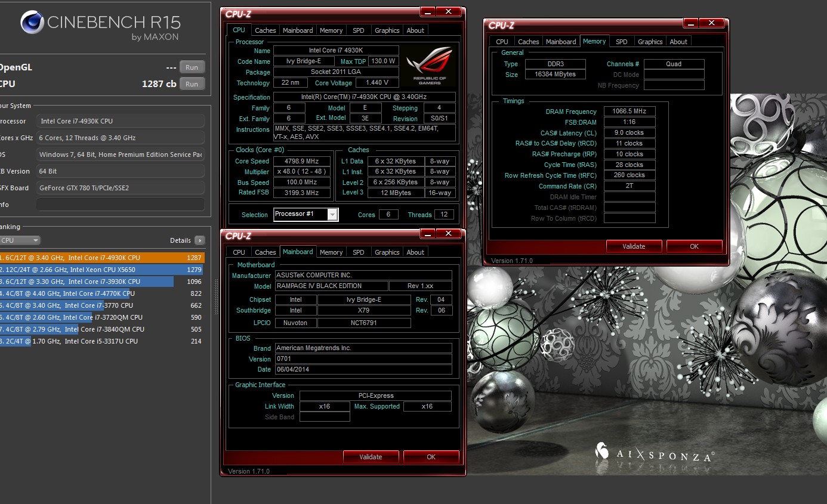Minimize the top CPU tab CPU-Z window
The image size is (827, 504).
(x=427, y=11)
